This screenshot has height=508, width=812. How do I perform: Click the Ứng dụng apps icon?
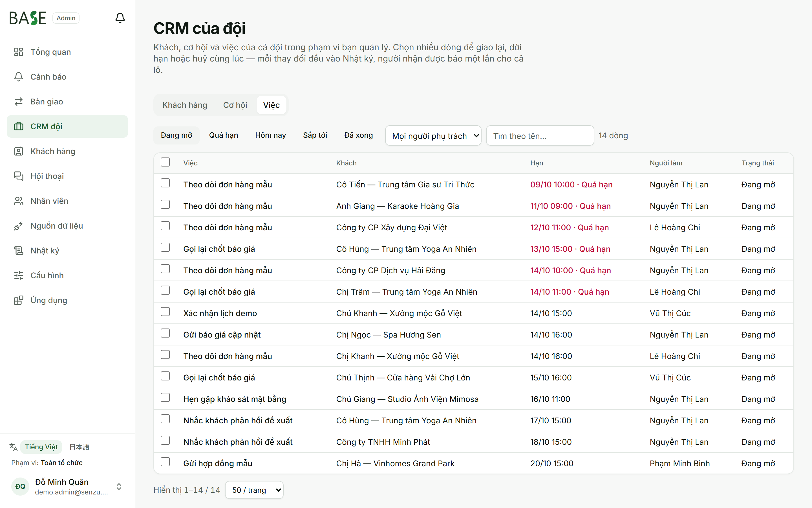pyautogui.click(x=18, y=301)
